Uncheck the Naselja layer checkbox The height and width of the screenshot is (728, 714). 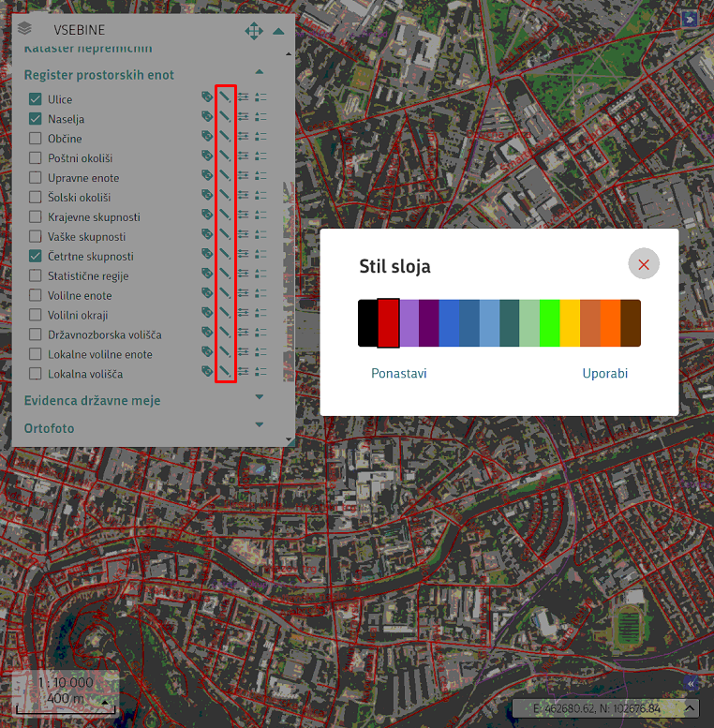click(x=36, y=119)
